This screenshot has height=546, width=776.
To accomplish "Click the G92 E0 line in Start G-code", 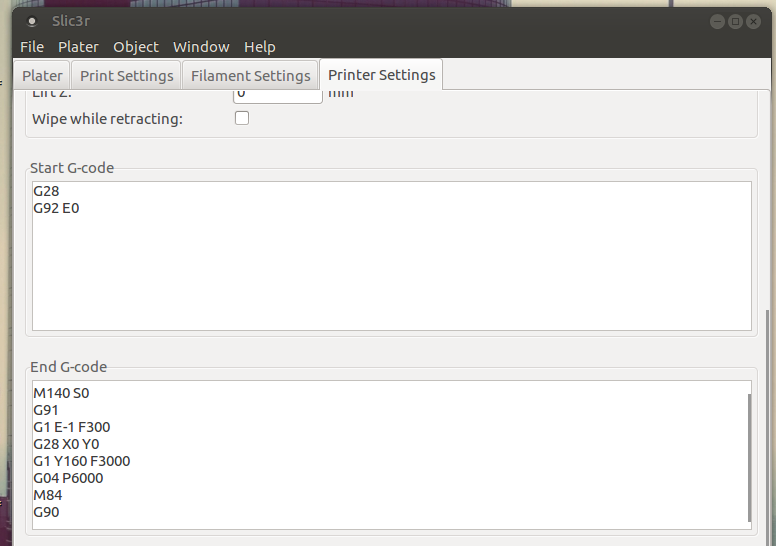I will (x=56, y=208).
